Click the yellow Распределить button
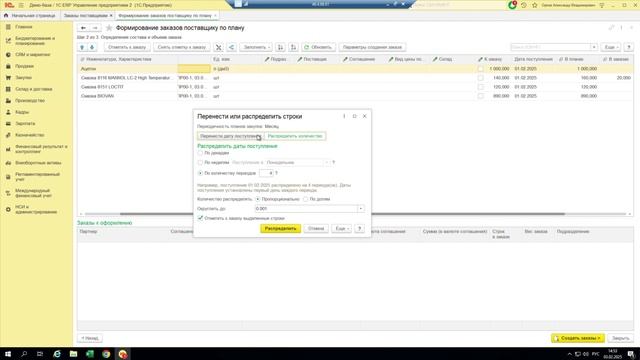 point(280,229)
